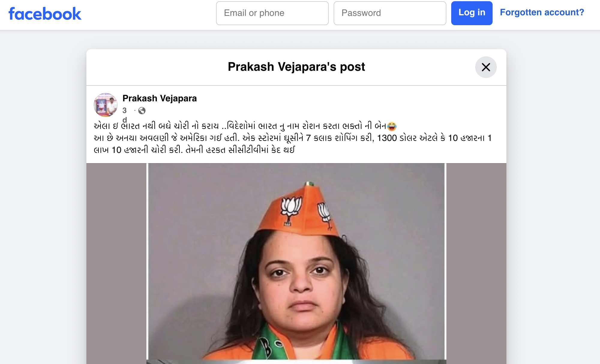
Task: Click the facebook logo
Action: [x=45, y=14]
